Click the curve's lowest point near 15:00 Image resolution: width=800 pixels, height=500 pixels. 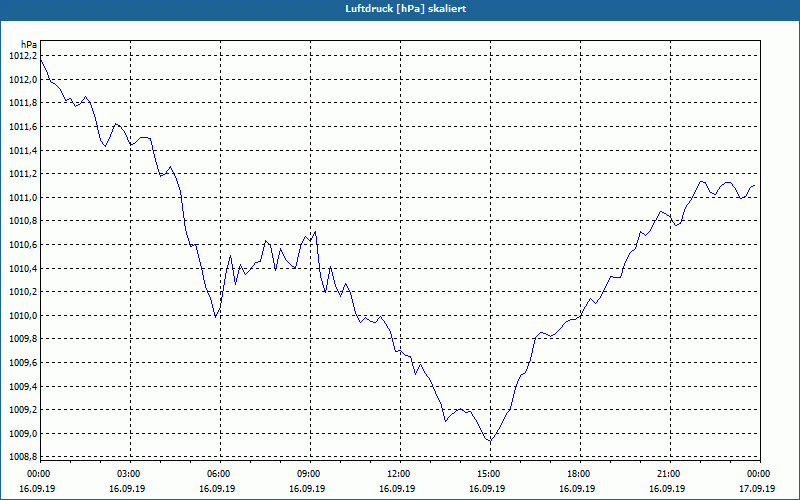pyautogui.click(x=490, y=441)
